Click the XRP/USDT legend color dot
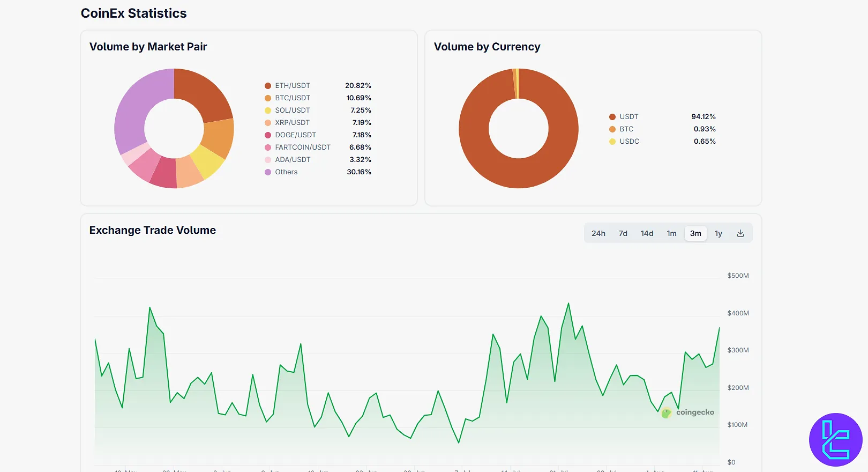This screenshot has width=868, height=472. (268, 123)
